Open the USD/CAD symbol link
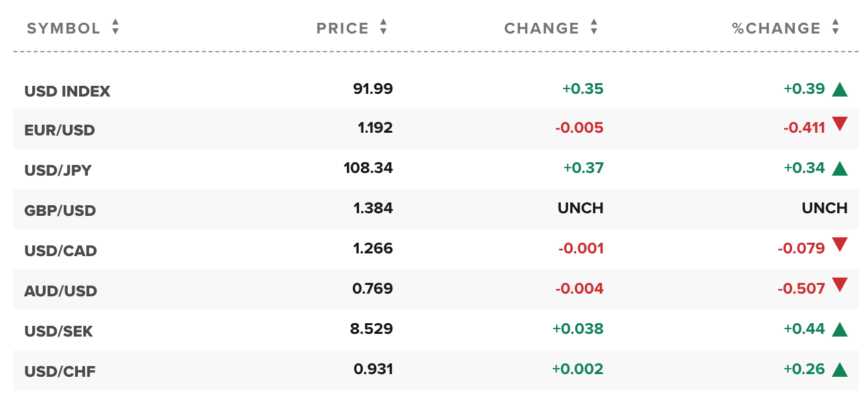The image size is (868, 413). 60,251
